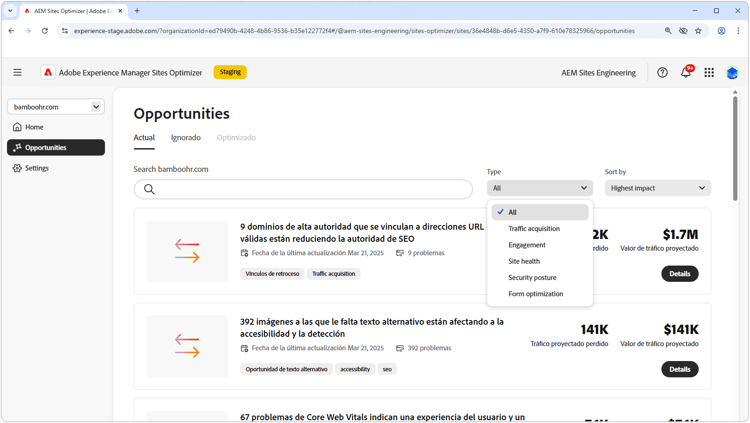
Task: Select All in the Type list
Action: (x=540, y=212)
